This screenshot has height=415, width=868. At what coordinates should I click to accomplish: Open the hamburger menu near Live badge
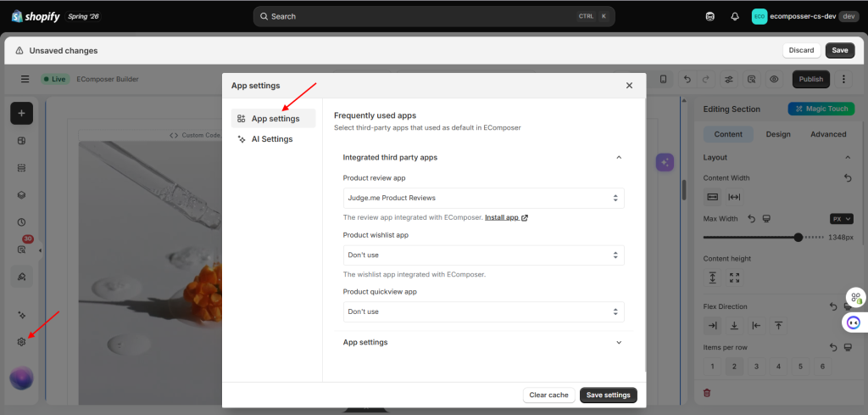25,79
